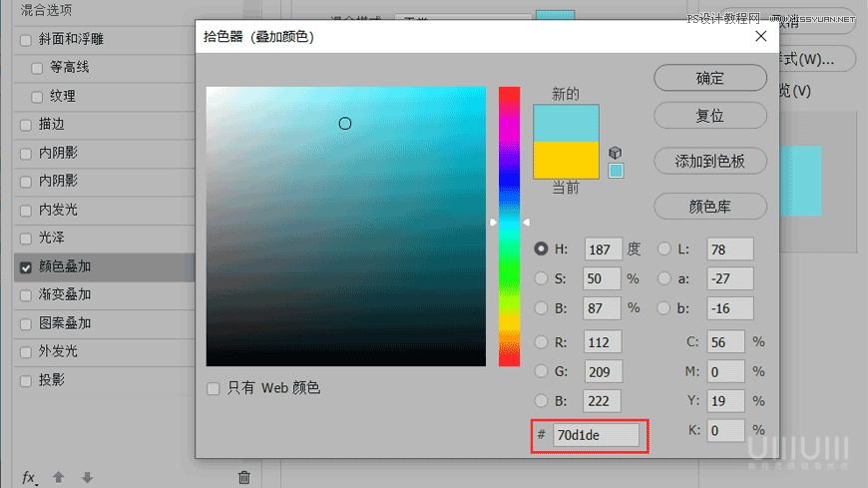Click the b value field showing -16

(x=730, y=308)
